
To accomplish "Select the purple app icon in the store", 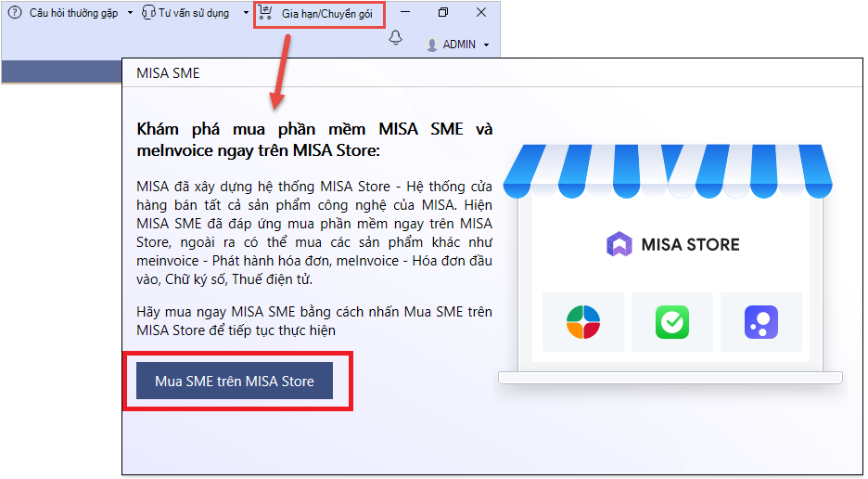I will pyautogui.click(x=760, y=322).
